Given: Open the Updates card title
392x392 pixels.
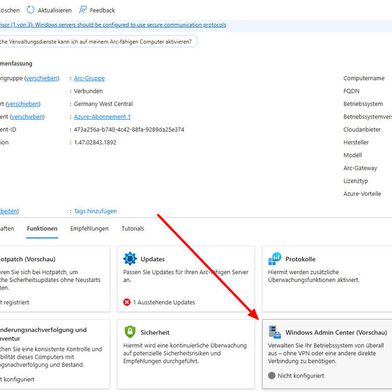Looking at the screenshot, I should [153, 259].
